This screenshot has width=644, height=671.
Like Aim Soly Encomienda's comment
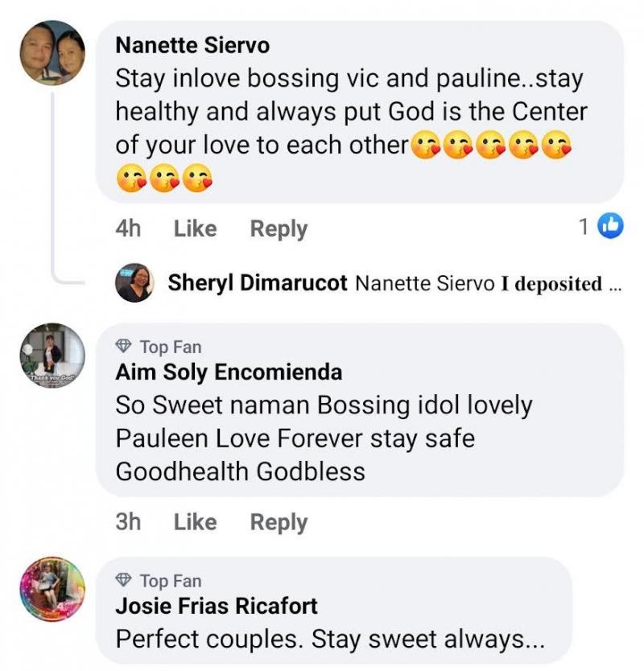[x=195, y=522]
